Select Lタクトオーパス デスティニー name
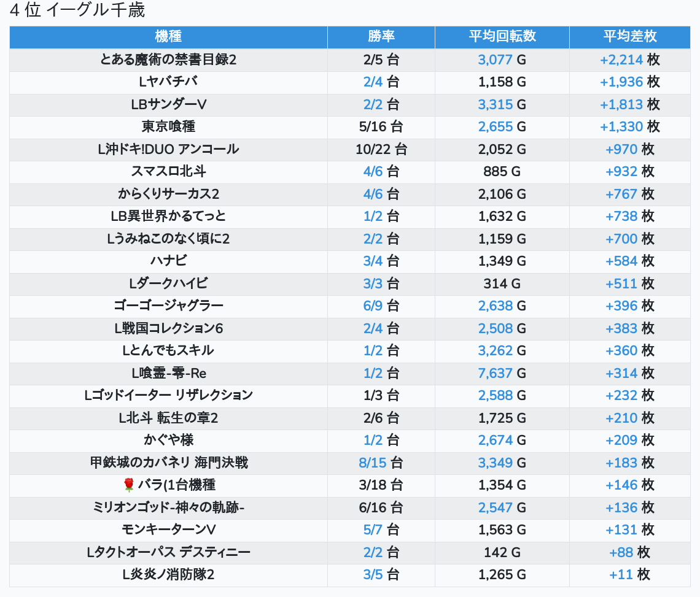Viewport: 700px width, 597px height. tap(168, 552)
